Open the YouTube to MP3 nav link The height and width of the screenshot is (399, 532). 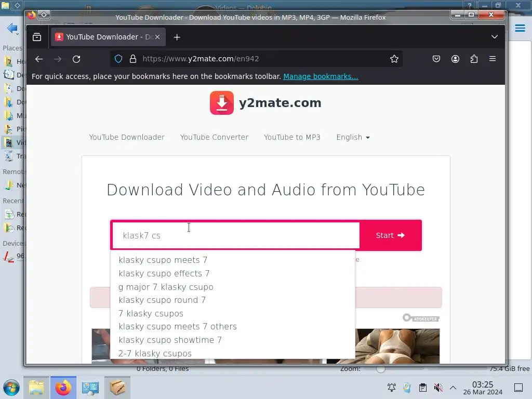click(x=292, y=137)
